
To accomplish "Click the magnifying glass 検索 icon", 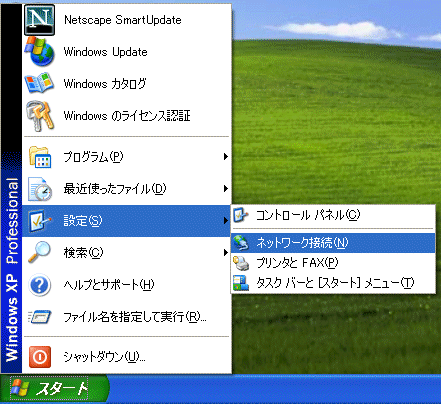I will click(39, 252).
